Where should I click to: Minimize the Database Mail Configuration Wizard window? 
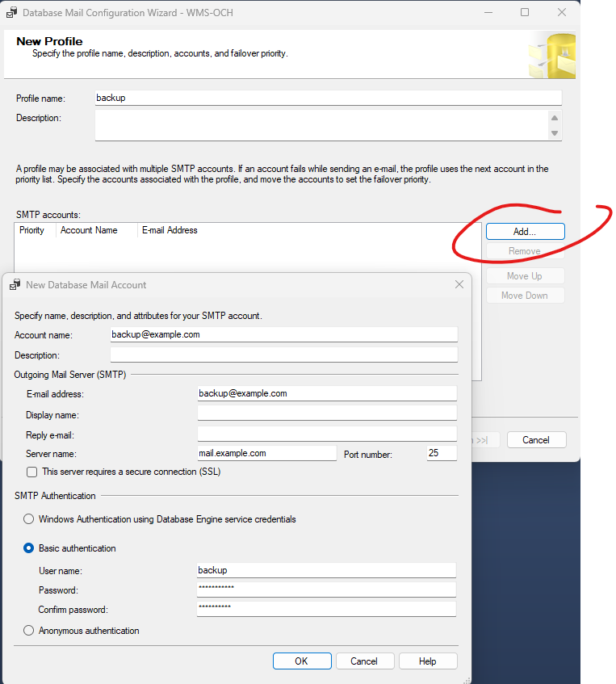[x=488, y=13]
